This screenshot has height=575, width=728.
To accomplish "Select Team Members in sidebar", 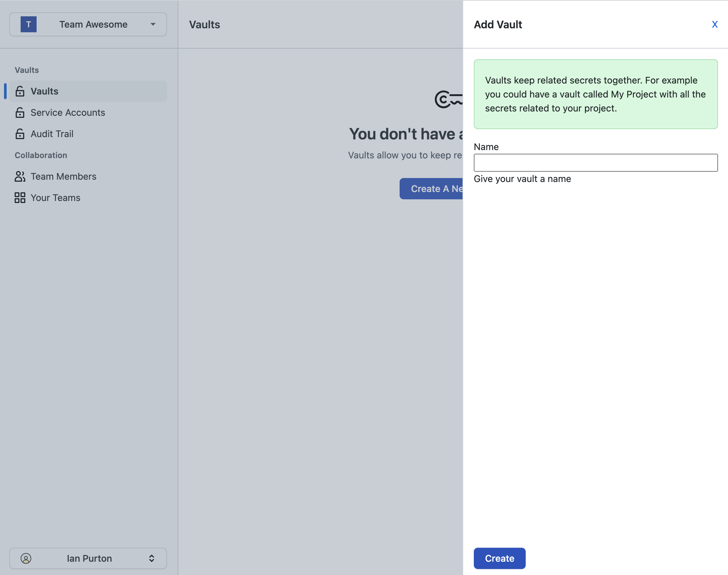I will (63, 176).
